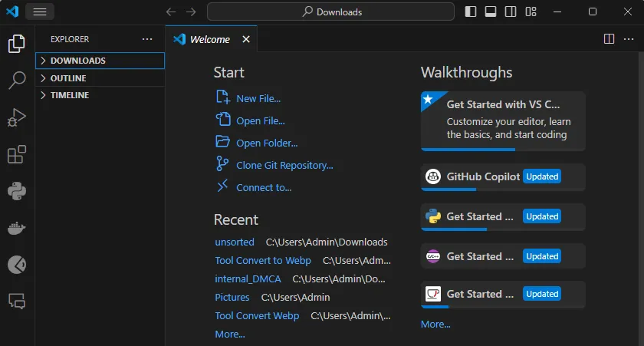
Task: Click New File link
Action: (258, 99)
